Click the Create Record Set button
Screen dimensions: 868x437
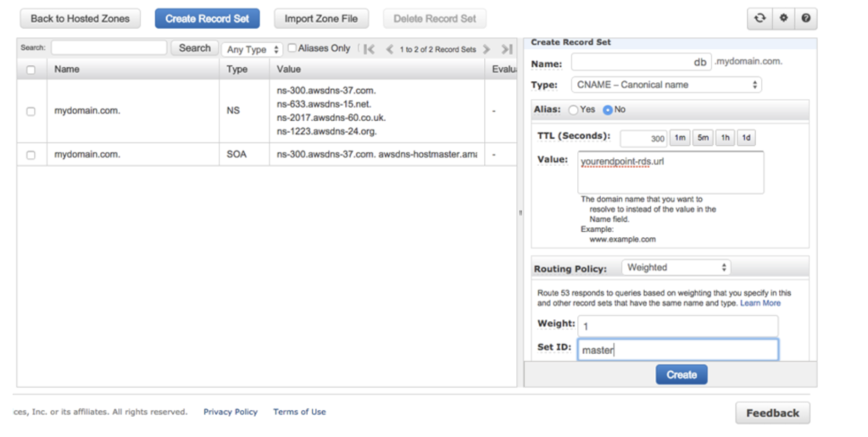pos(207,19)
